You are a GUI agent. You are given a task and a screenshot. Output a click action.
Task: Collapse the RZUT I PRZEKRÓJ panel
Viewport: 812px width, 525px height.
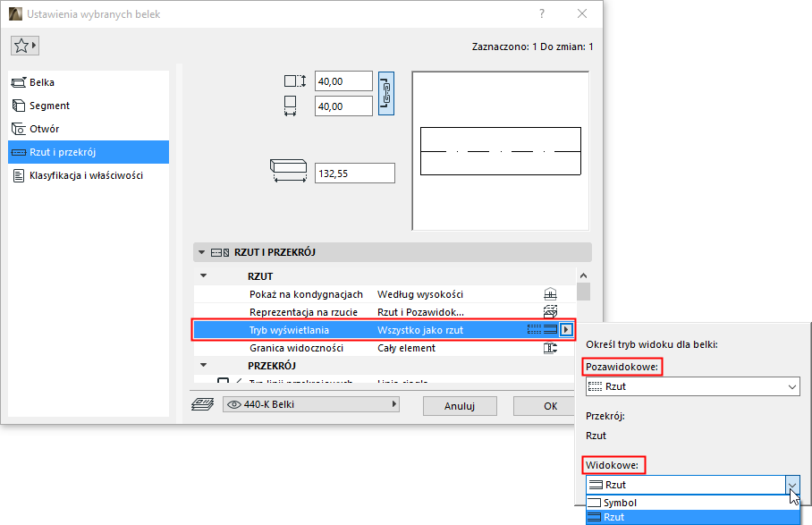[201, 252]
